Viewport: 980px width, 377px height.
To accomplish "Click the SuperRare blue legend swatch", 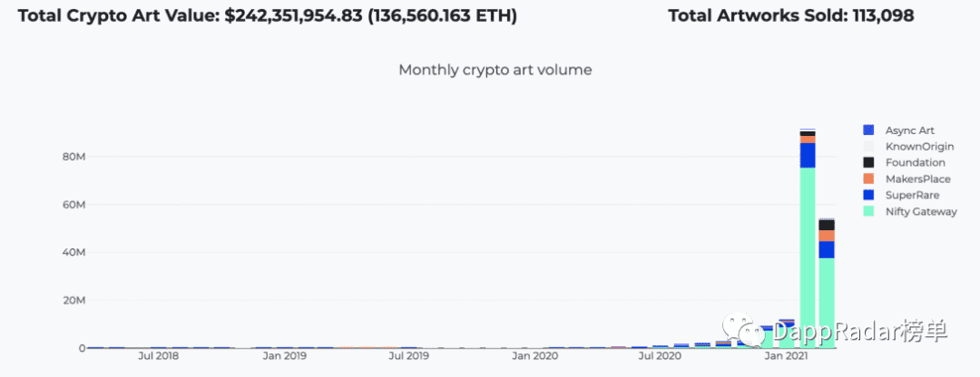I will click(x=868, y=196).
